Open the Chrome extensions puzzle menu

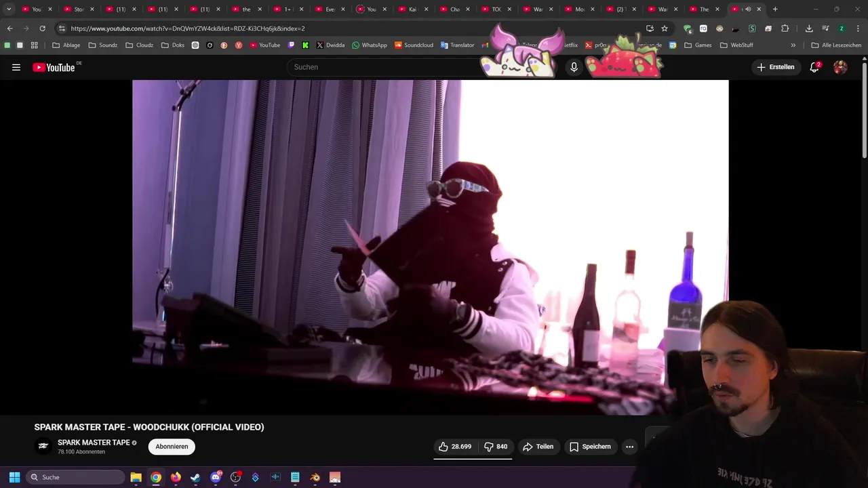click(785, 28)
